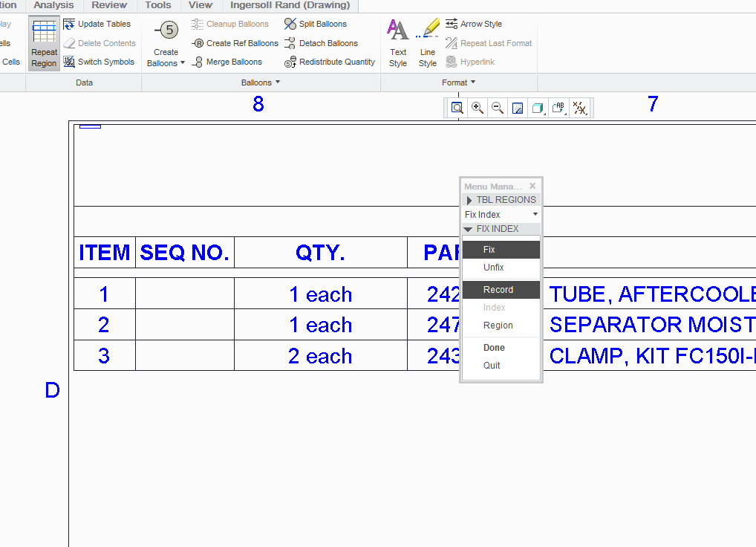Click Create Ref Balloons icon
The height and width of the screenshot is (547, 756).
click(x=198, y=43)
